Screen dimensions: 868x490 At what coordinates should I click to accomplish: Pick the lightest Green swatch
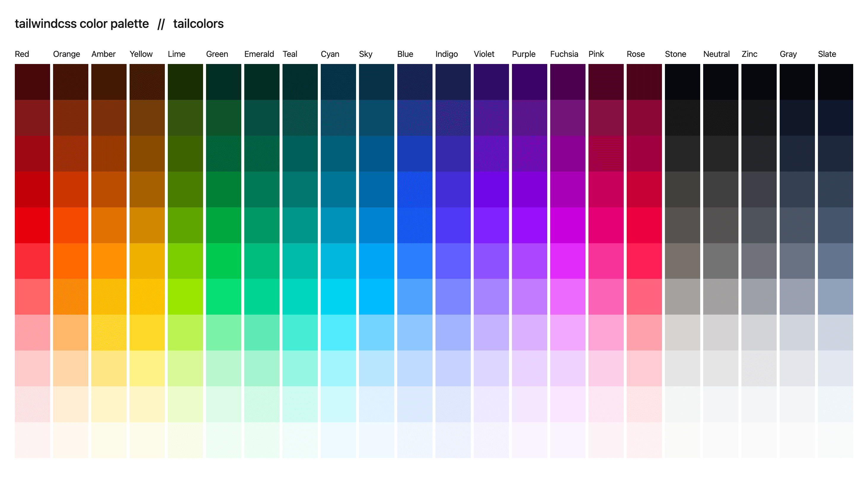(224, 440)
